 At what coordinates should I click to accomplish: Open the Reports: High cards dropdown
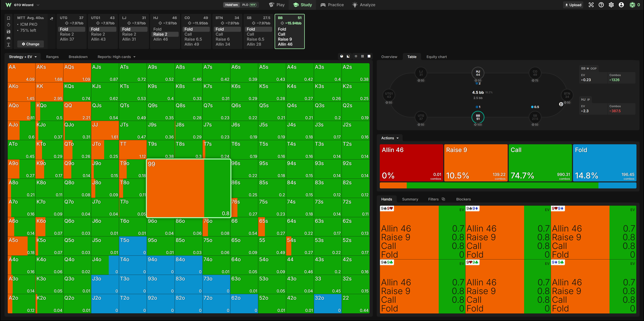tap(117, 57)
